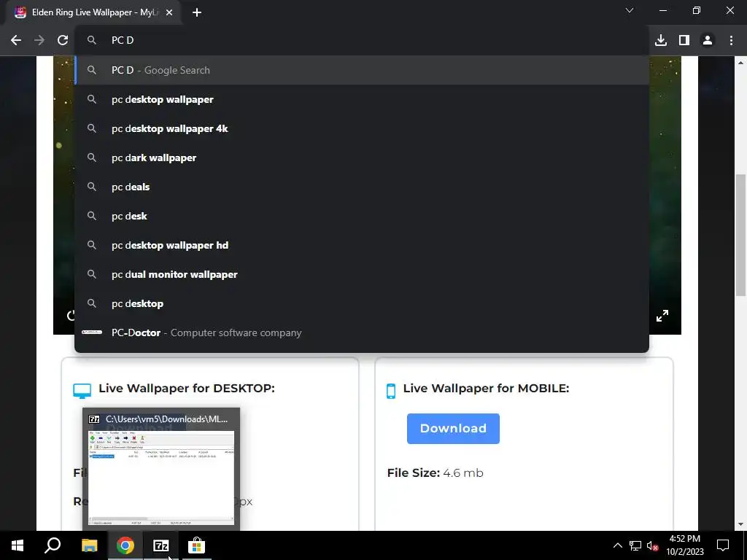Image resolution: width=747 pixels, height=560 pixels.
Task: Click the page vertical scrollbar thumb
Action: (x=741, y=236)
